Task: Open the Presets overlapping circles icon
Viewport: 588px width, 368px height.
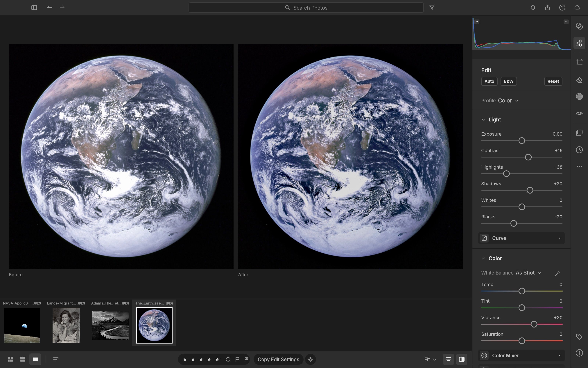Action: tap(579, 26)
